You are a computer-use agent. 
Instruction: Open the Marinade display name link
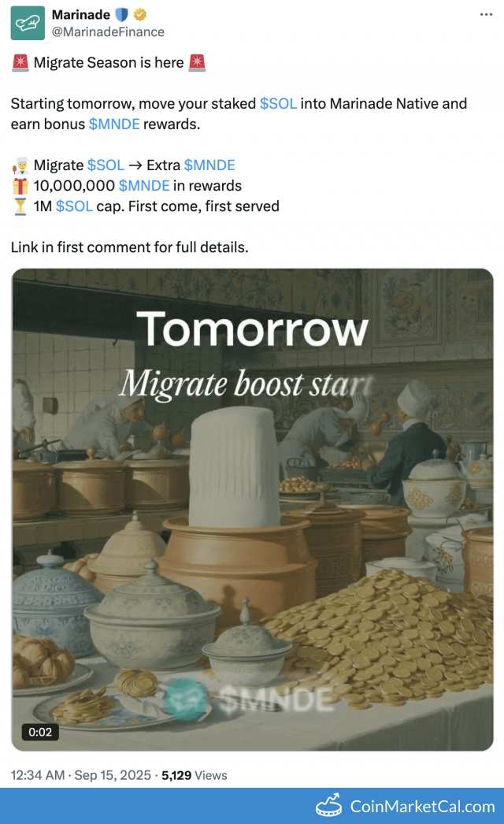(x=81, y=15)
